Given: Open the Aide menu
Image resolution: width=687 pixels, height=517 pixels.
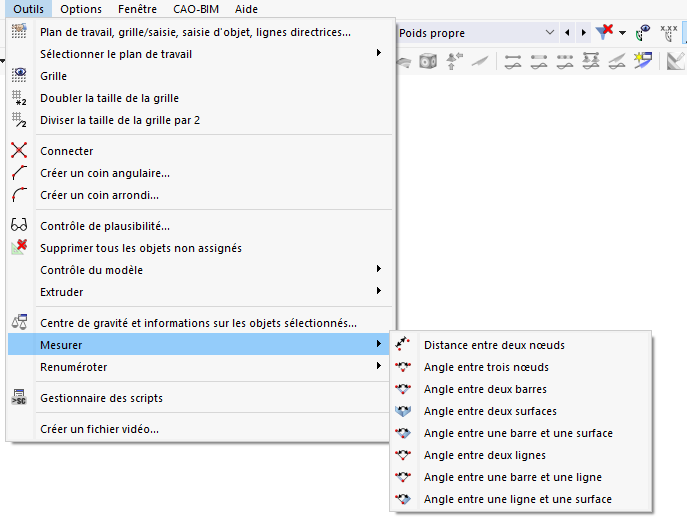Looking at the screenshot, I should 246,9.
